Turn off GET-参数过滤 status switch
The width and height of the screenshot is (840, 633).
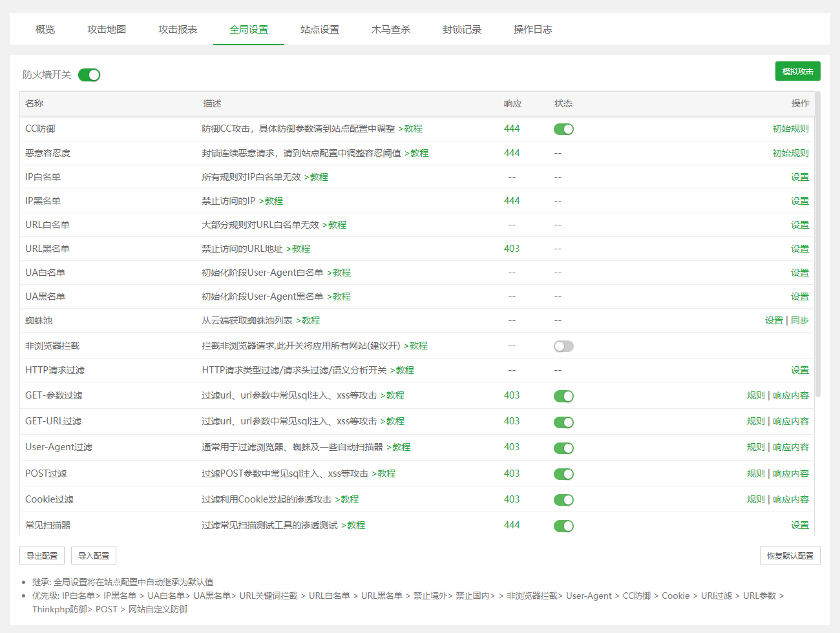click(x=563, y=396)
